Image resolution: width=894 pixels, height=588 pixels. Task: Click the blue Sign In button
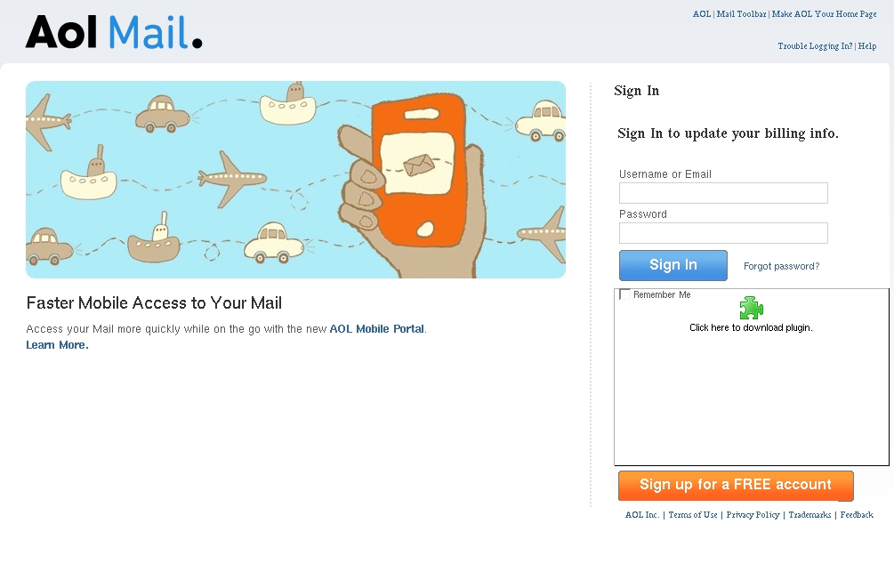[x=673, y=265]
